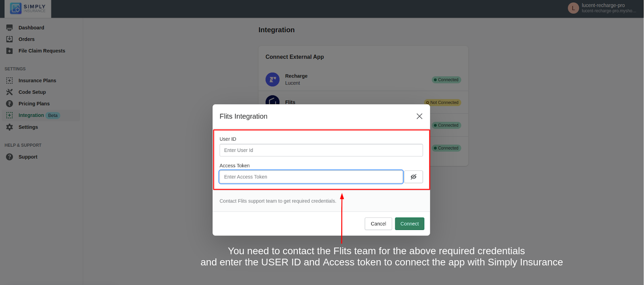
Task: Click the user avatar with letter L
Action: 573,8
